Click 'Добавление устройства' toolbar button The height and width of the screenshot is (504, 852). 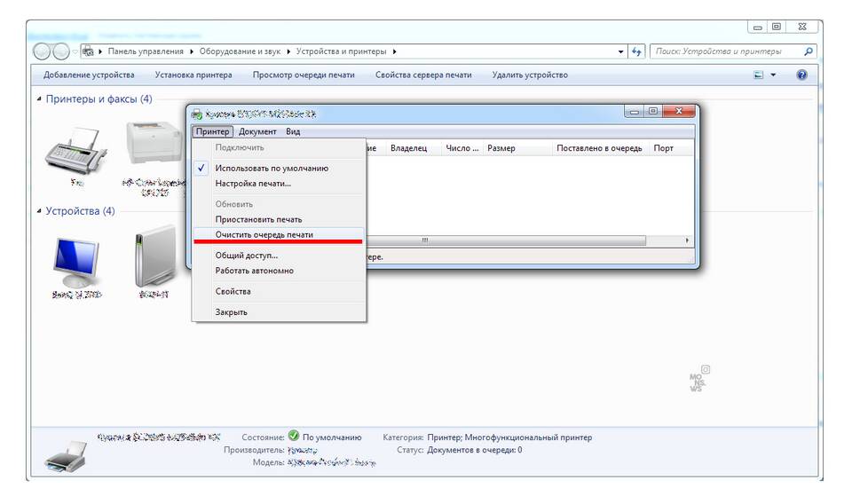(89, 75)
